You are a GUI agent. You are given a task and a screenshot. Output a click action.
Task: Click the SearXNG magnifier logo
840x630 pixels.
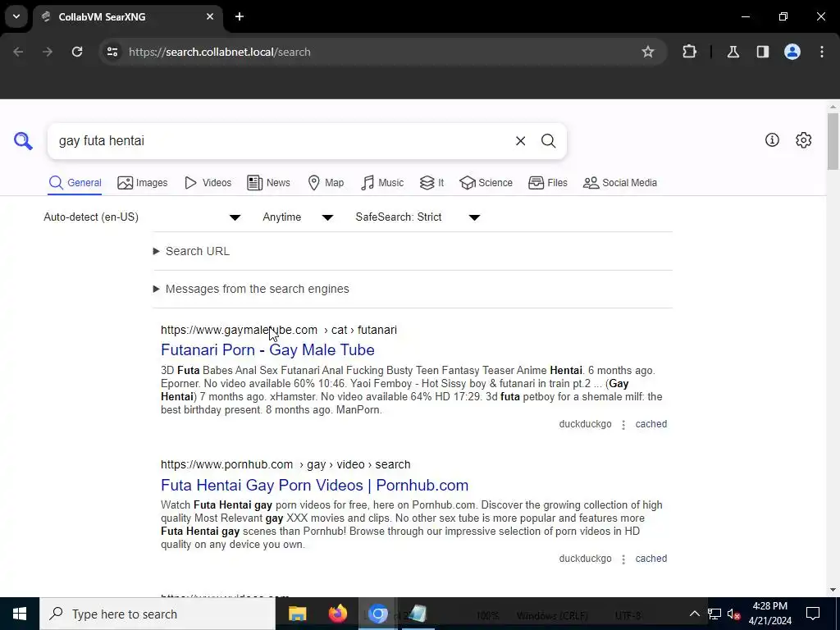23,141
